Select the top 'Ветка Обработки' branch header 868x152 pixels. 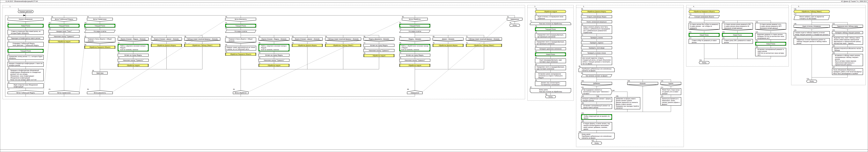click(x=415, y=19)
